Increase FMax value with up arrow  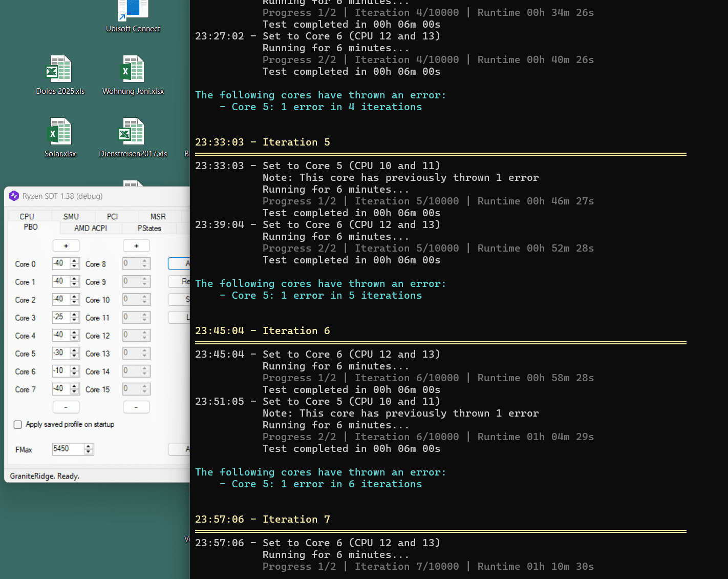[x=89, y=447]
